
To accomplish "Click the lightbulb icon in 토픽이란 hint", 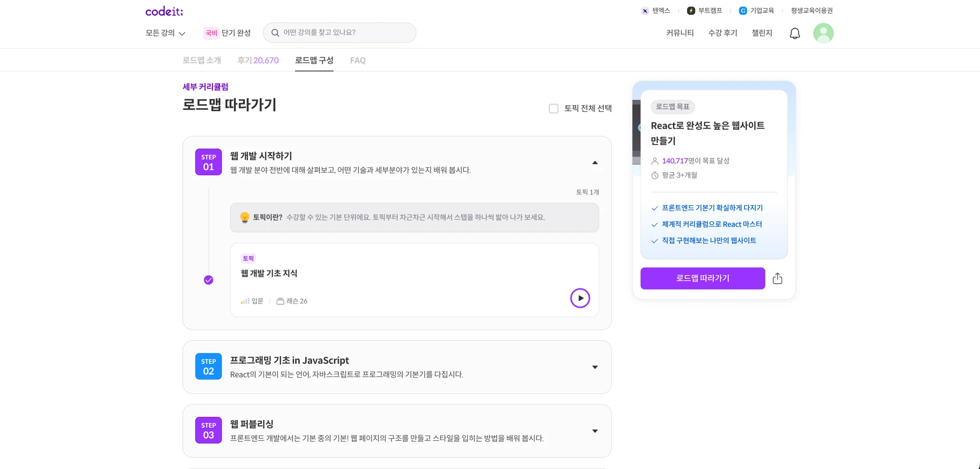I will click(x=244, y=217).
